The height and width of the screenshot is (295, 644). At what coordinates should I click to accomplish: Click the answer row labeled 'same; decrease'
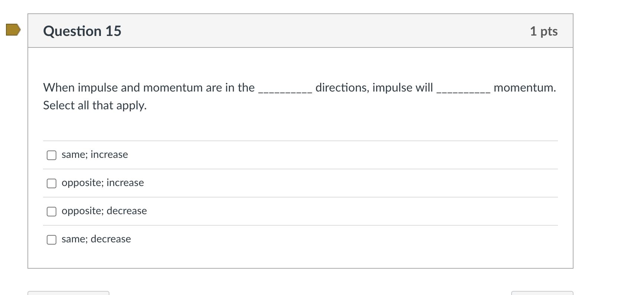tap(96, 239)
